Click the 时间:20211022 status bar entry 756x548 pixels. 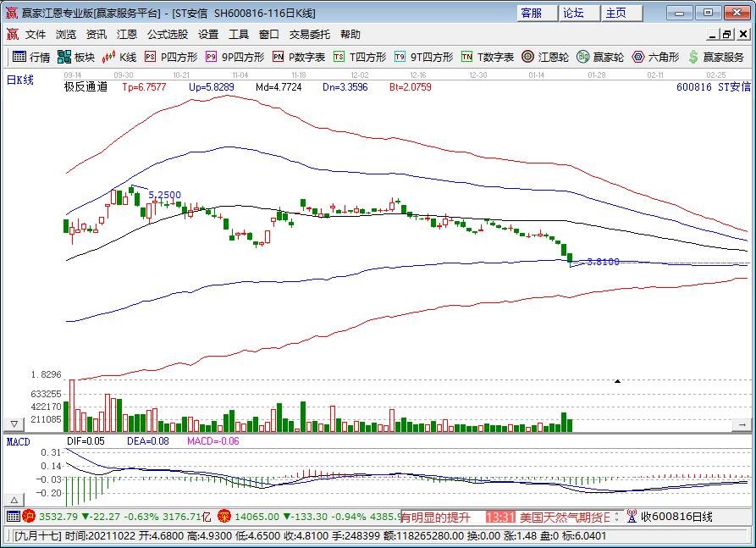tap(100, 536)
